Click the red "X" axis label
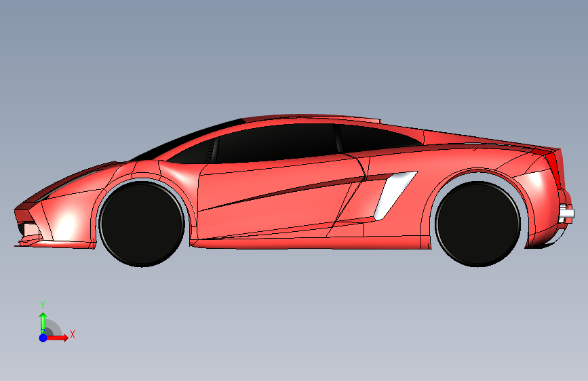This screenshot has width=588, height=381. click(x=73, y=334)
